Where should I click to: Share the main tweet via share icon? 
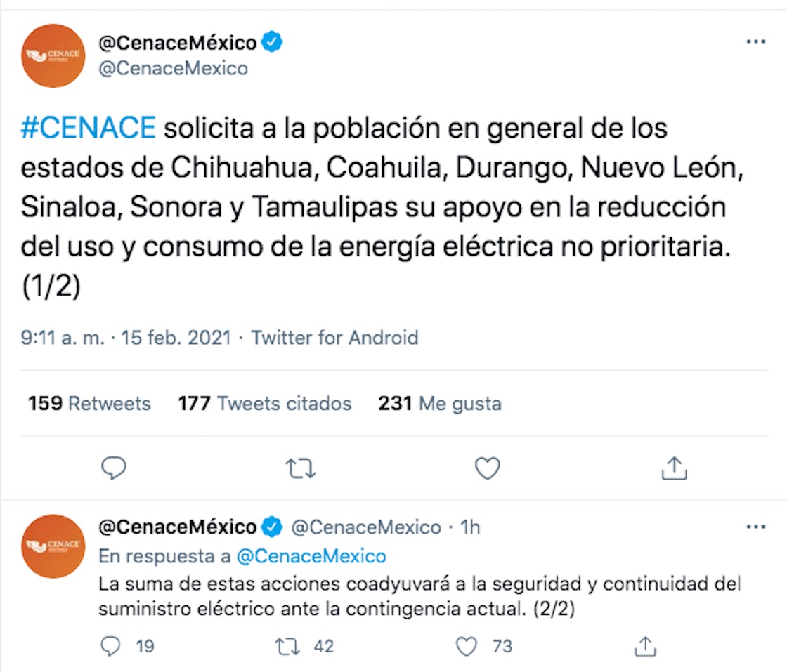point(674,468)
